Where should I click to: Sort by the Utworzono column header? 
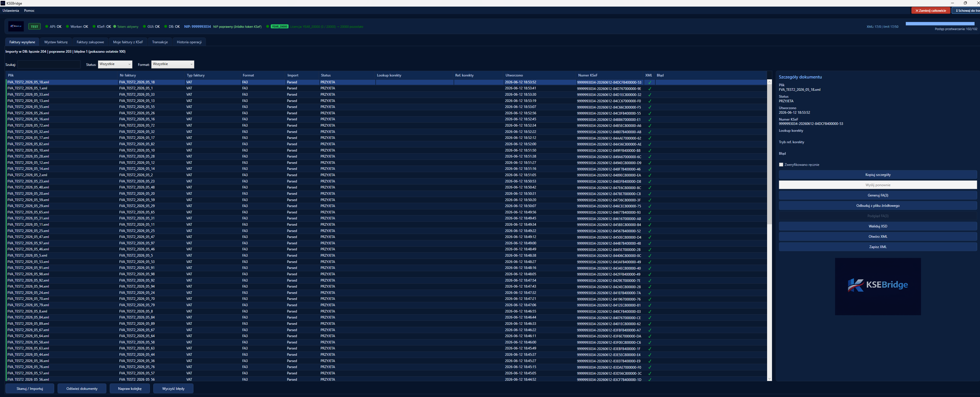(x=540, y=75)
